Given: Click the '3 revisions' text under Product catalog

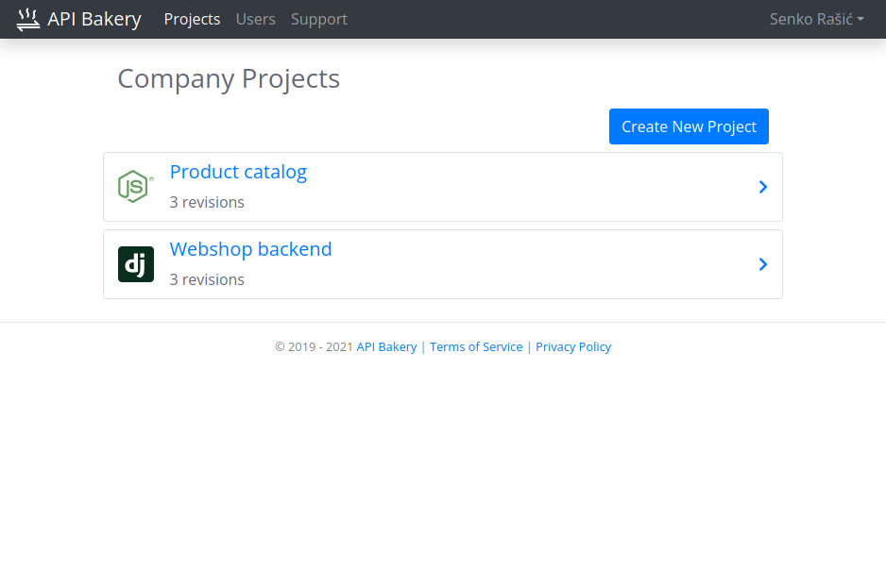Looking at the screenshot, I should pyautogui.click(x=207, y=202).
